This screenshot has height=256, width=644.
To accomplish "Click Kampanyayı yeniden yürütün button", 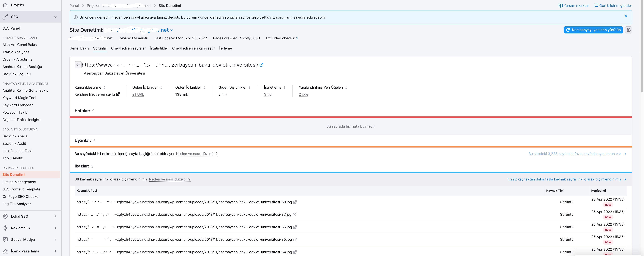I will [x=593, y=30].
